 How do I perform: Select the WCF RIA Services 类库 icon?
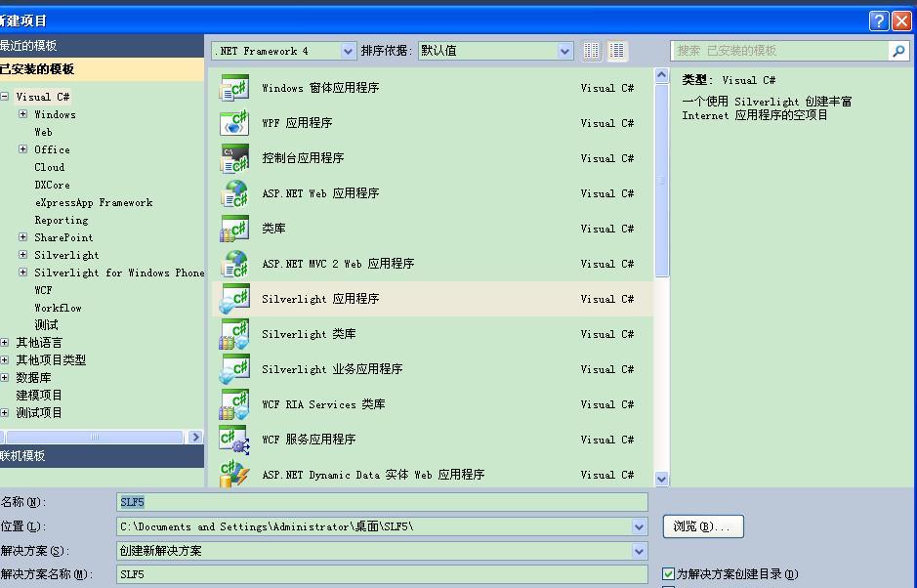234,404
